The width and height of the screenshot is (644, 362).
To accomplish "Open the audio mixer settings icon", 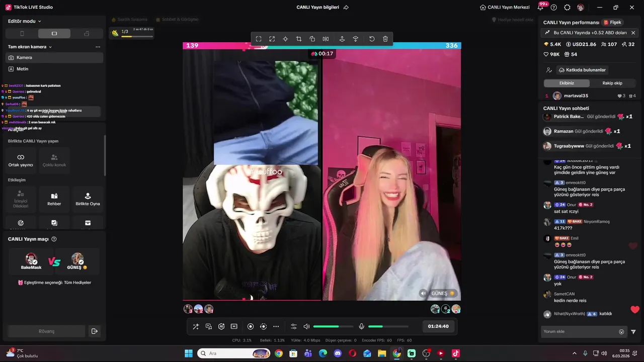I will (294, 326).
